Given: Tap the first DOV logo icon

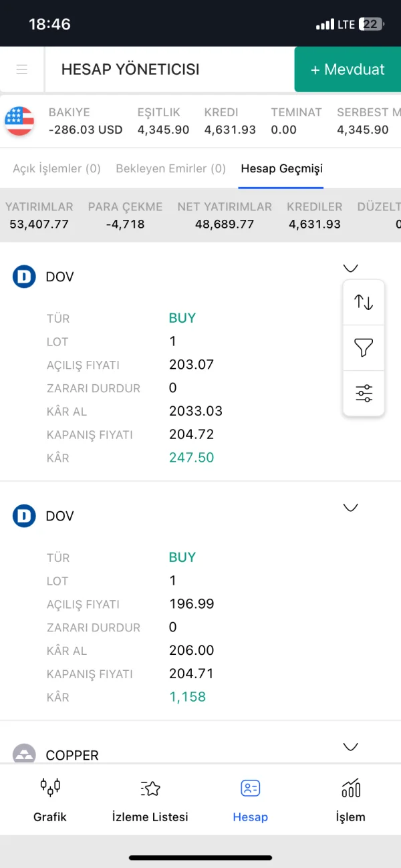Looking at the screenshot, I should 24,277.
